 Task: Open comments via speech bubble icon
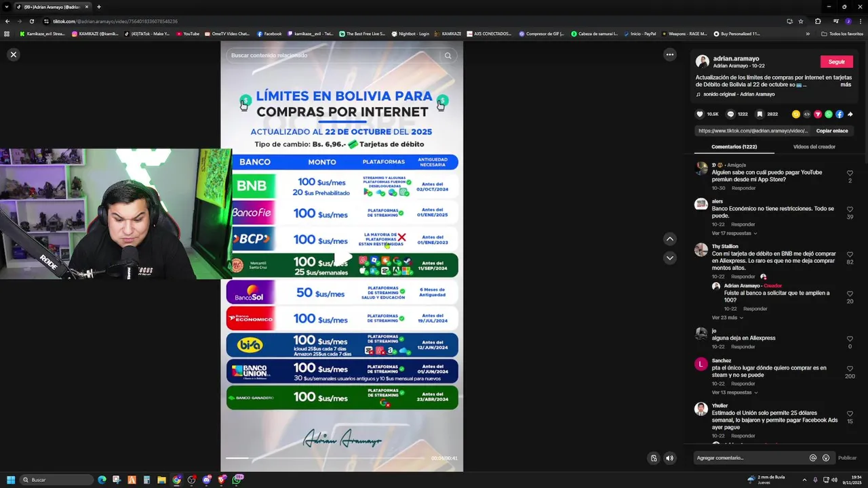pos(730,114)
